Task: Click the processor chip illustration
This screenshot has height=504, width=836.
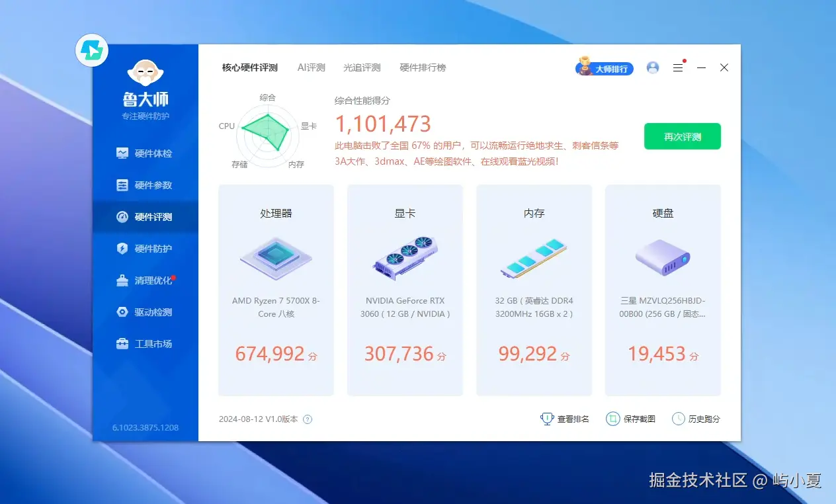Action: (x=276, y=258)
